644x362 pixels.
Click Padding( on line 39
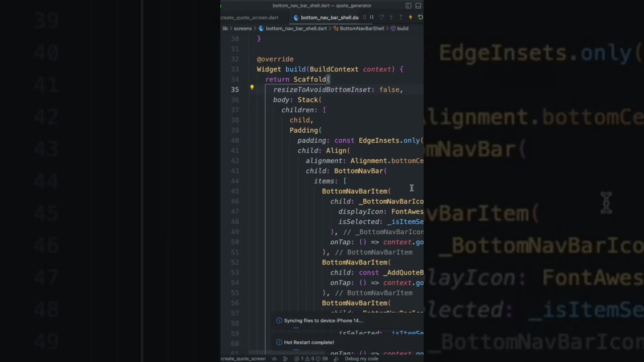[305, 130]
